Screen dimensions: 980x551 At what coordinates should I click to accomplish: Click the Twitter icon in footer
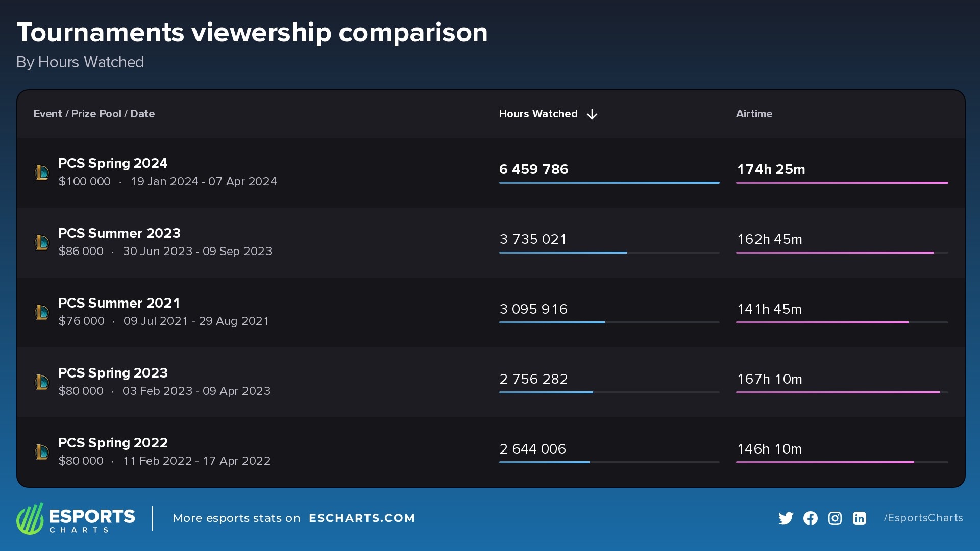[x=786, y=518]
